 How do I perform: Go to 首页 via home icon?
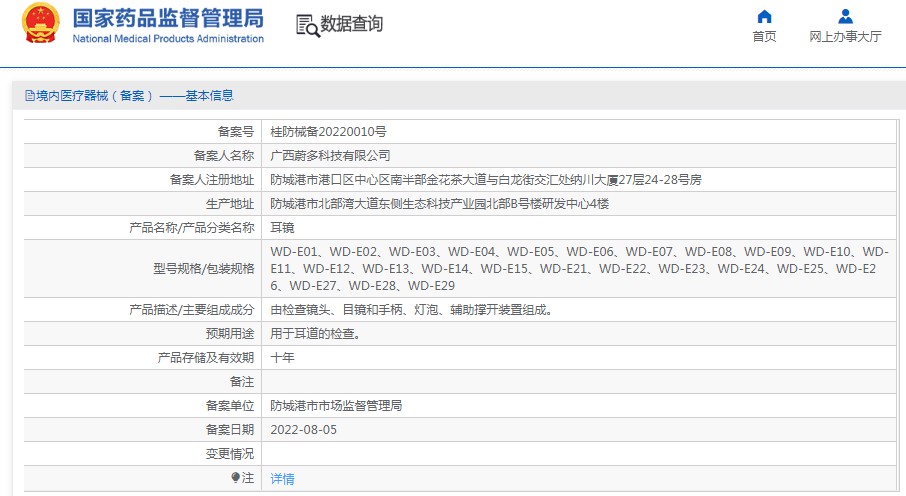[x=764, y=16]
